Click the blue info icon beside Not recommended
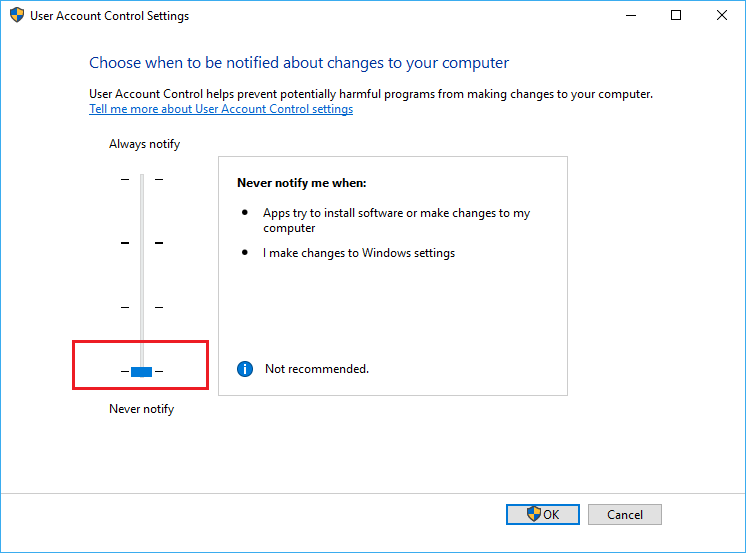Image resolution: width=746 pixels, height=553 pixels. 245,369
